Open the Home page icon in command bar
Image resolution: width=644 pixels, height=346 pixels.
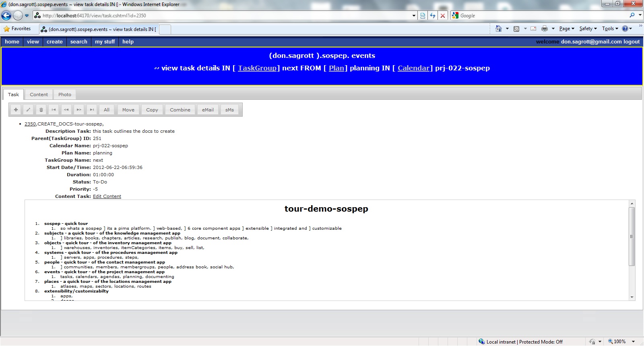click(499, 29)
